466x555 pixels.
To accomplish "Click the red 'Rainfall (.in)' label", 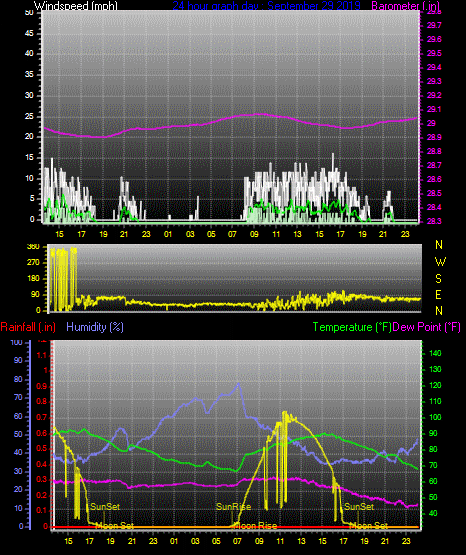I will tap(28, 327).
